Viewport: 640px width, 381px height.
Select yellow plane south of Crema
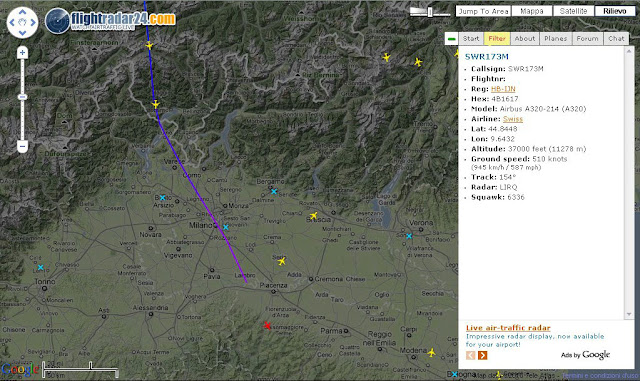point(282,261)
